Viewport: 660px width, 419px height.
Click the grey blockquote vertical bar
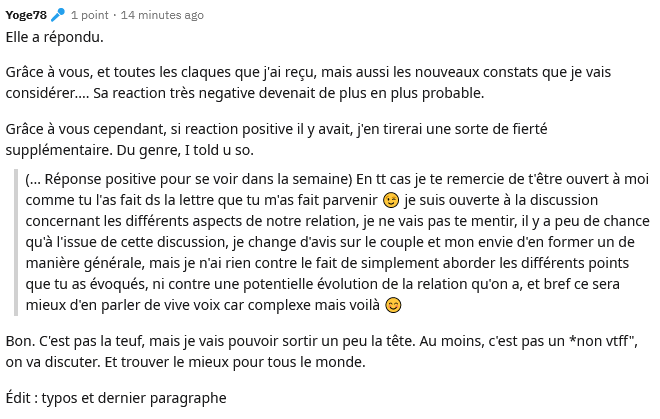pyautogui.click(x=16, y=242)
